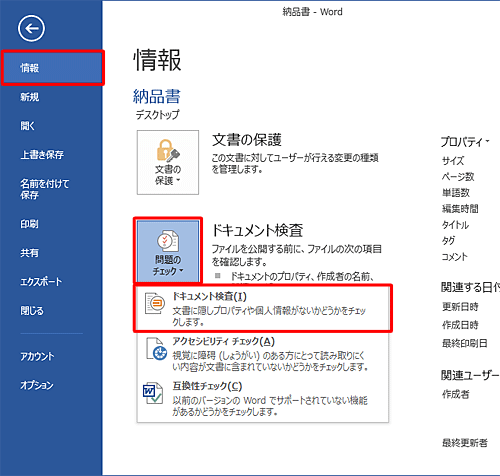Click the 最終更新者 label
Image resolution: width=500 pixels, height=476 pixels.
pos(465,443)
